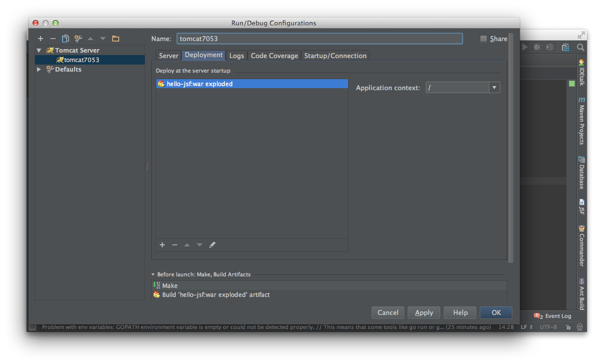
Task: Enable the Share checkbox
Action: pyautogui.click(x=483, y=39)
